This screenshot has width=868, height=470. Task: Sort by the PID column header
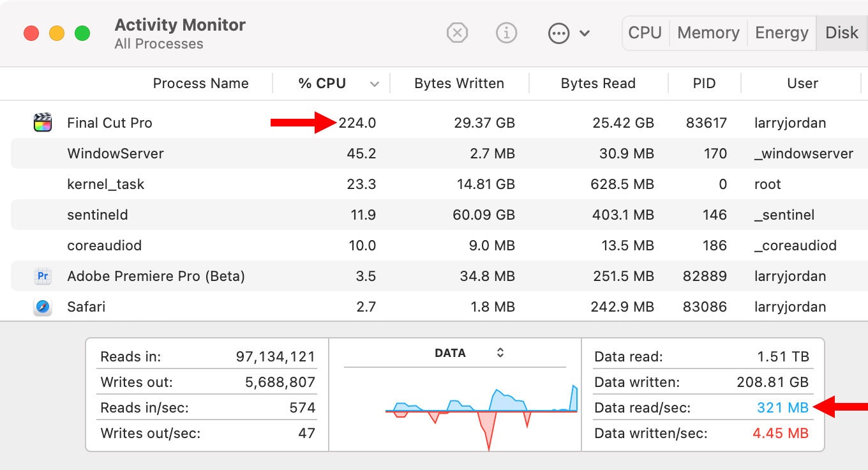704,83
